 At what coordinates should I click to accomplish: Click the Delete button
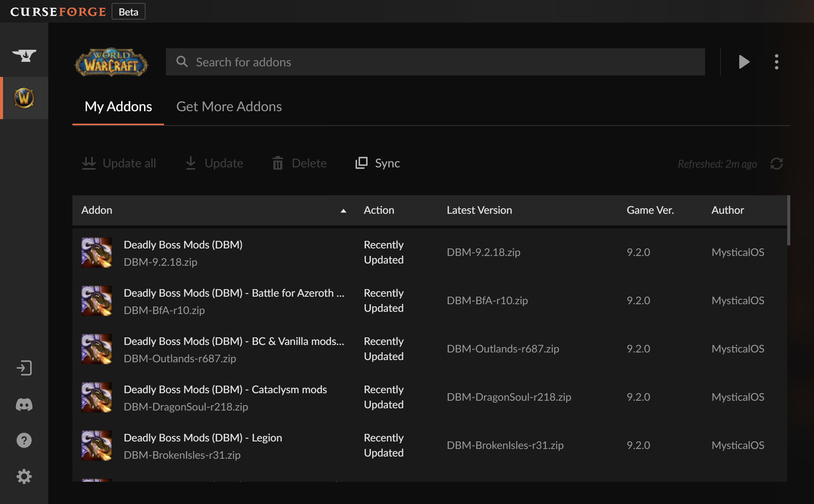click(299, 163)
